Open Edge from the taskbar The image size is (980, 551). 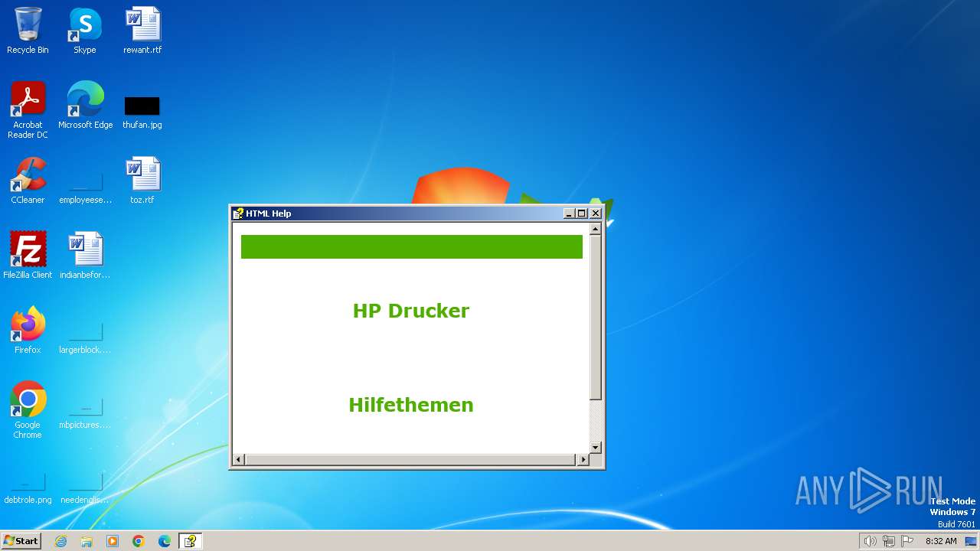165,541
